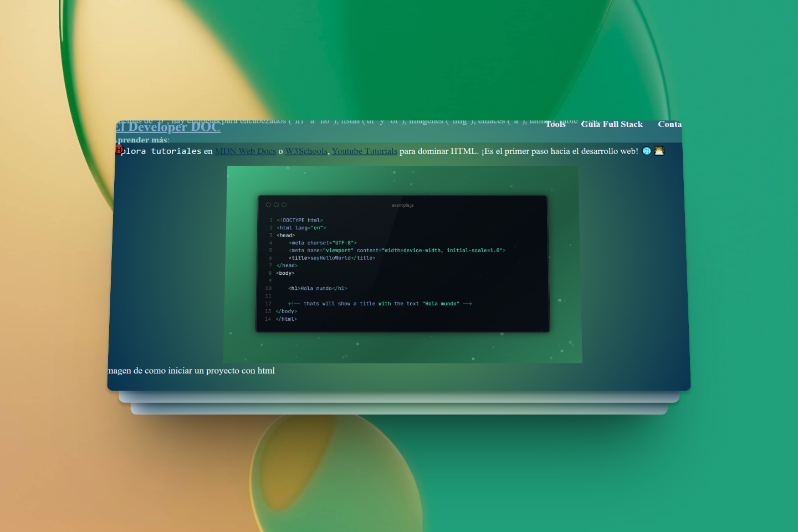This screenshot has height=532, width=798.
Task: Open the Tools menu item
Action: tap(555, 124)
